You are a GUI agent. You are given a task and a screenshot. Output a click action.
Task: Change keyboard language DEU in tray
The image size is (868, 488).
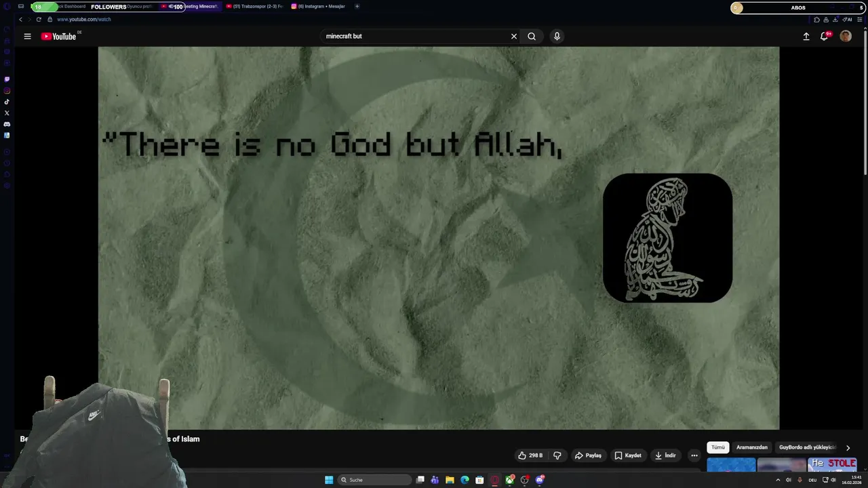click(812, 480)
